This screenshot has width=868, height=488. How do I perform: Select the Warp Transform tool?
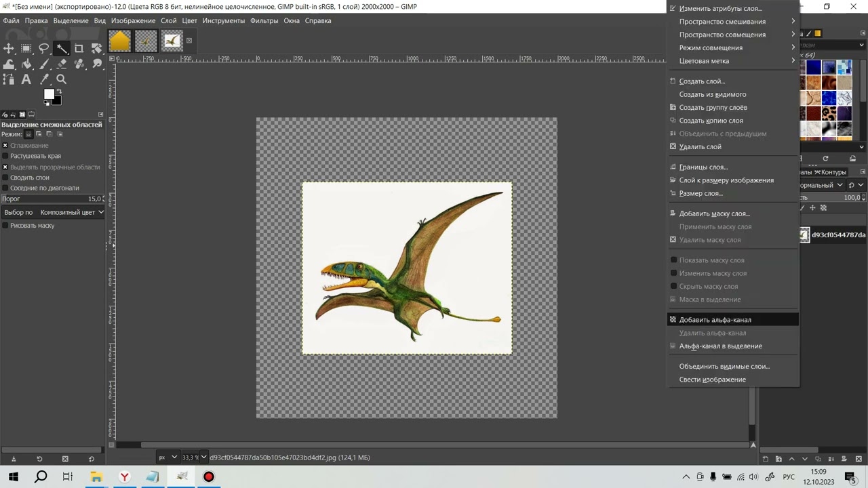click(x=9, y=64)
